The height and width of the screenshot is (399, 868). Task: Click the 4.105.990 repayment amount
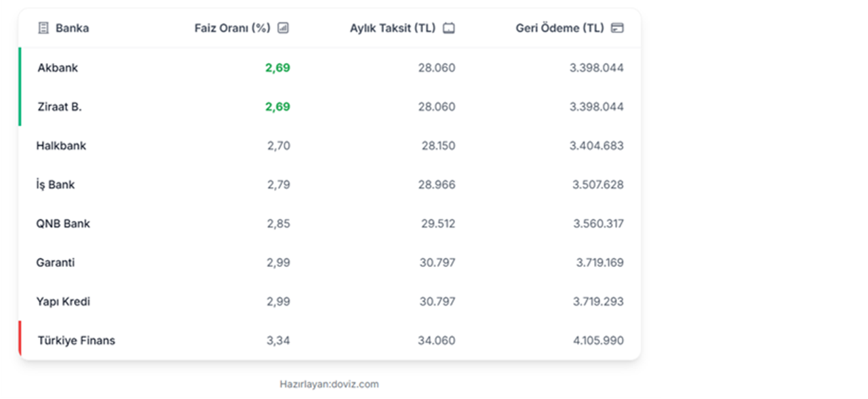point(598,341)
